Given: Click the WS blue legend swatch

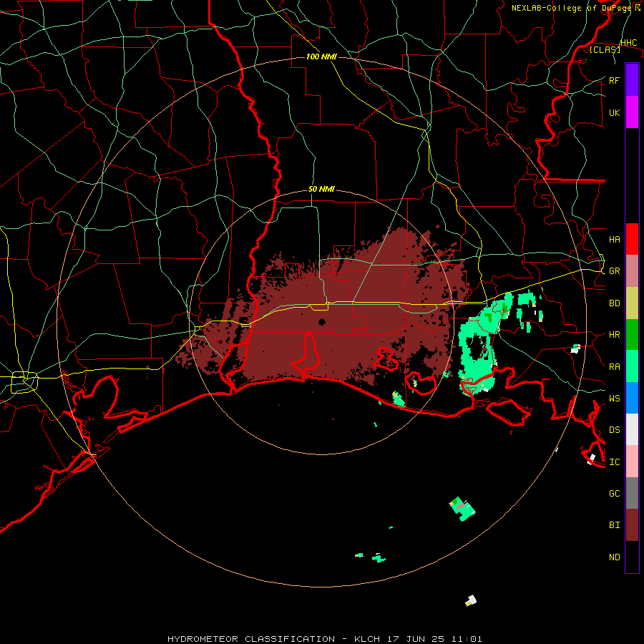Looking at the screenshot, I should coord(632,398).
